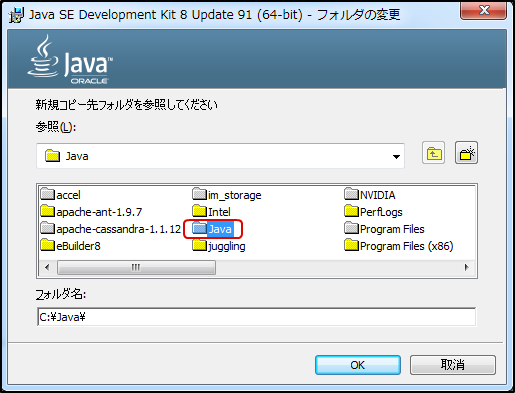Click the horizontal scrollbar thumb
Image resolution: width=515 pixels, height=393 pixels.
point(136,267)
